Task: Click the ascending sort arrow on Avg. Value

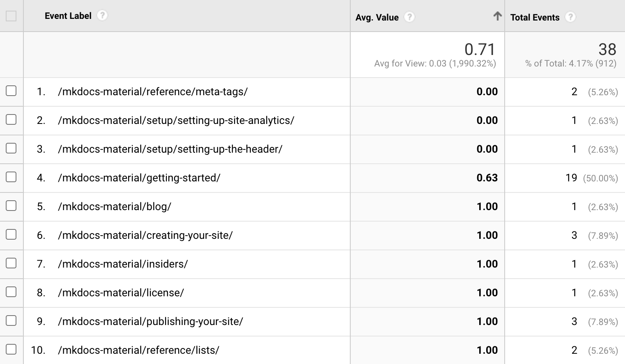Action: (x=497, y=16)
